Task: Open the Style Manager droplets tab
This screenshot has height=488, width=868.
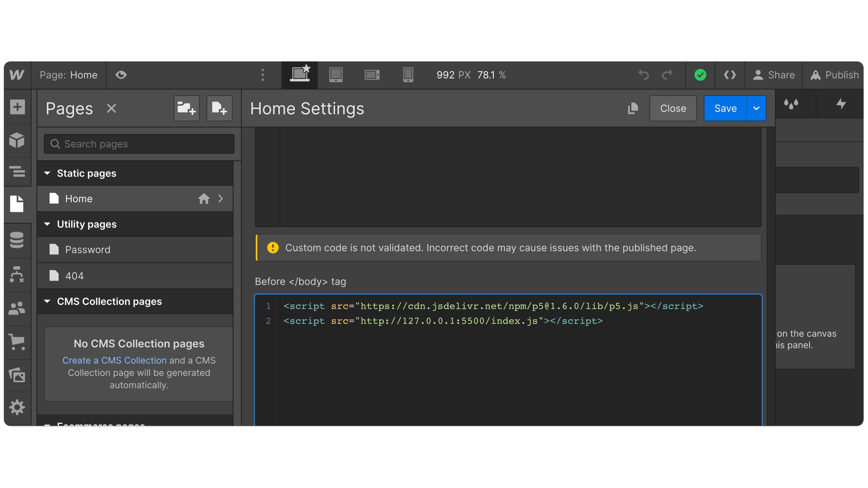Action: pos(791,104)
